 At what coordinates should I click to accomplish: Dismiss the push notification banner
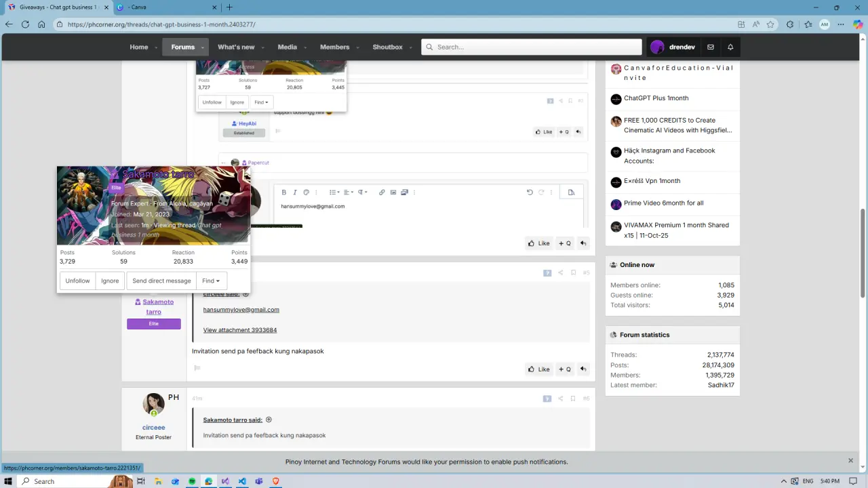pyautogui.click(x=850, y=461)
